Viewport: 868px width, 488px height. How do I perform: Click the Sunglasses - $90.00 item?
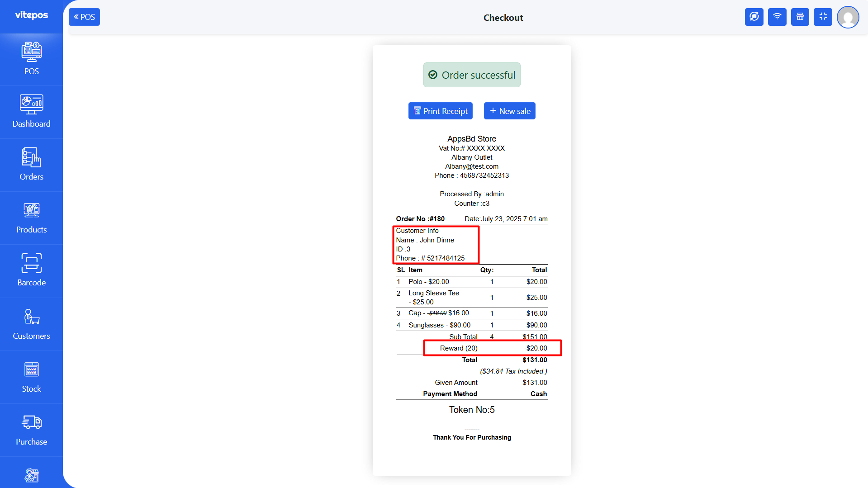[440, 325]
